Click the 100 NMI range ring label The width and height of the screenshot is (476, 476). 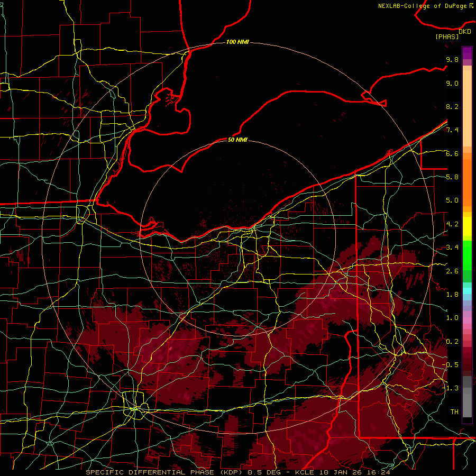[237, 42]
